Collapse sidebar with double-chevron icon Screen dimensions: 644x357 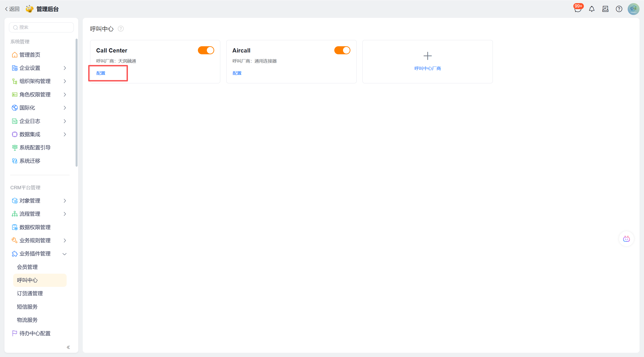point(68,347)
